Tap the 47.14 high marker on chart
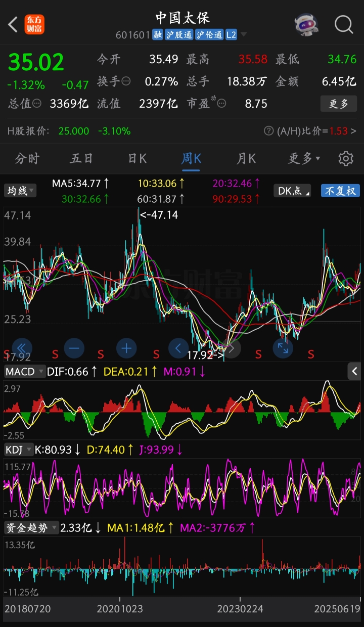The width and height of the screenshot is (364, 627). pyautogui.click(x=159, y=215)
